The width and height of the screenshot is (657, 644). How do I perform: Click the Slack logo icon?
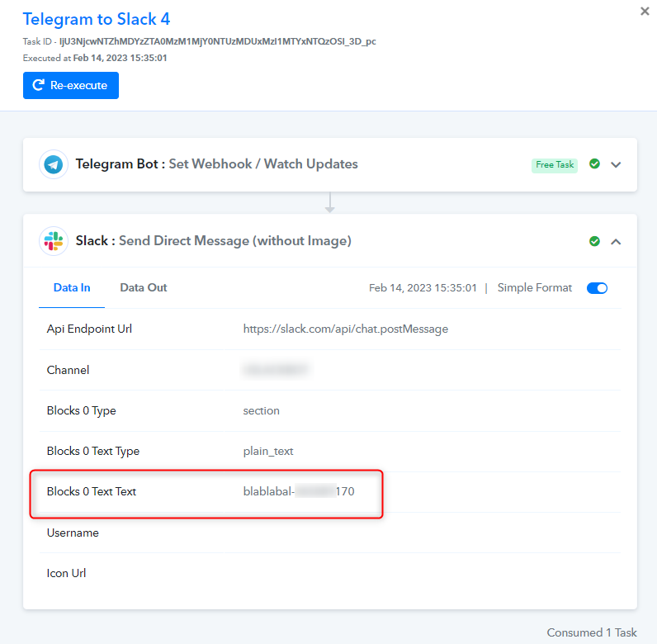tap(54, 241)
